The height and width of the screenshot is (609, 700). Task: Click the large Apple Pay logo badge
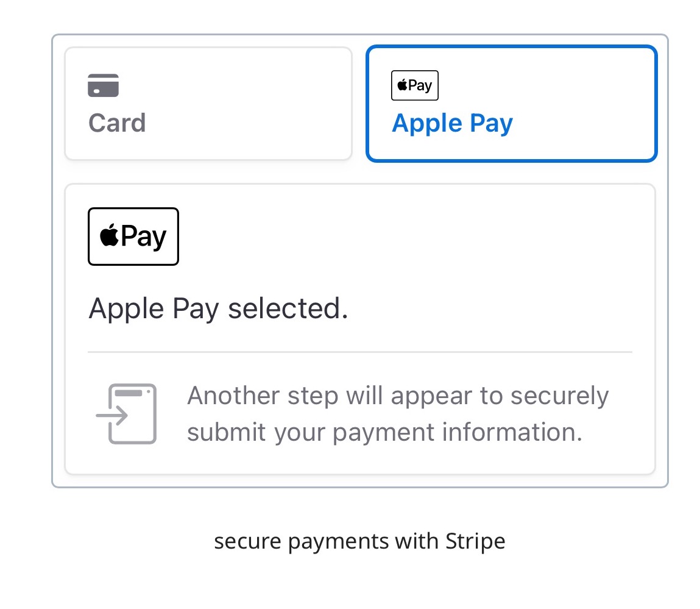point(133,237)
